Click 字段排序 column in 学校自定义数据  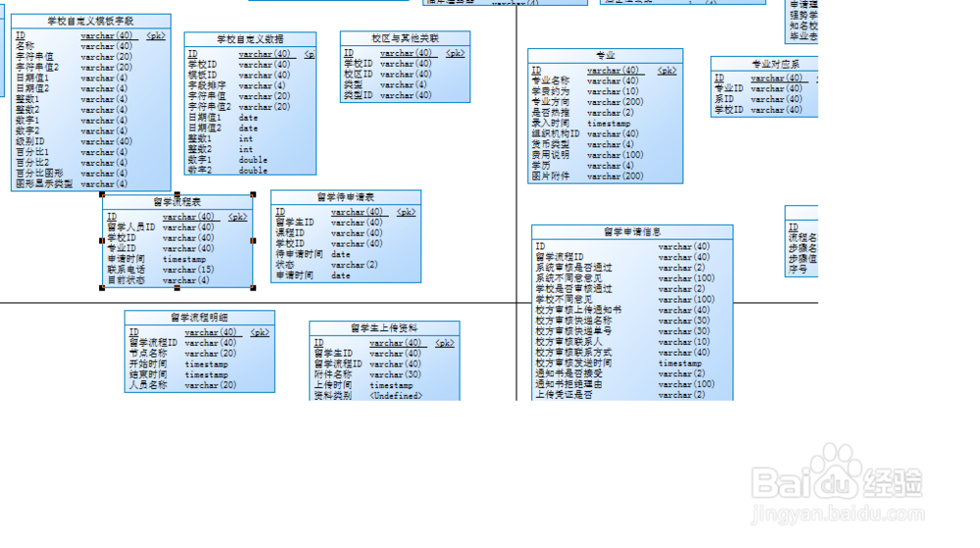click(207, 85)
